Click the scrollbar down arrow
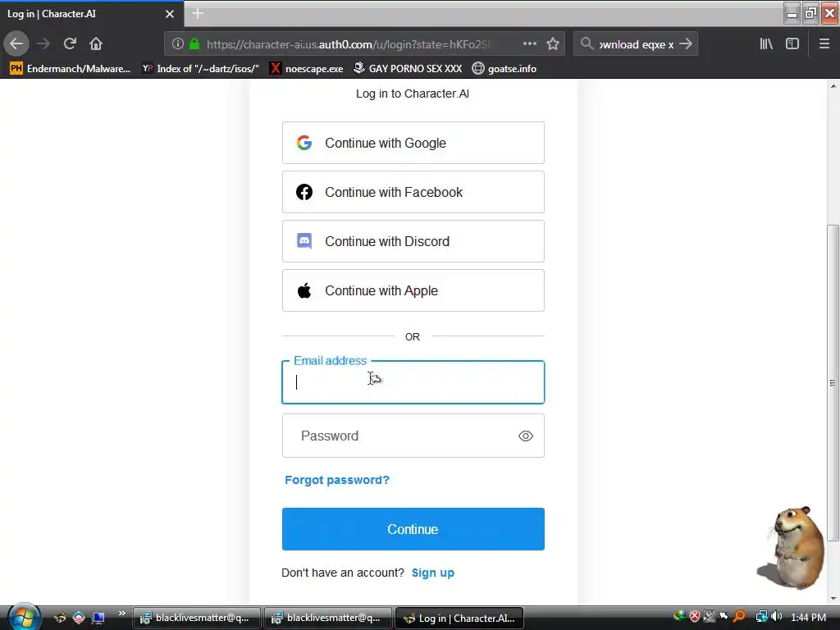This screenshot has height=630, width=840. click(x=833, y=598)
